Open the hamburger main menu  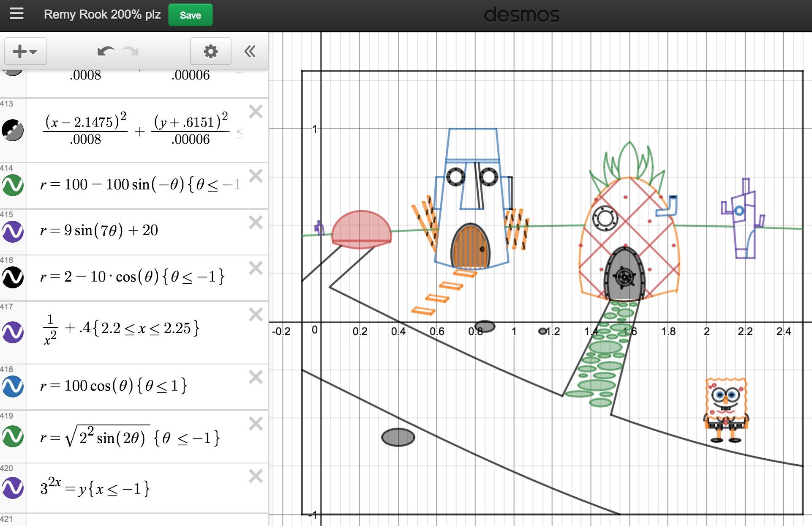tap(16, 14)
